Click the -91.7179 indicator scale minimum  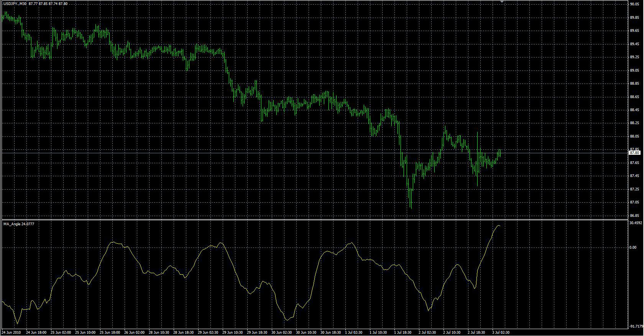[x=636, y=326]
